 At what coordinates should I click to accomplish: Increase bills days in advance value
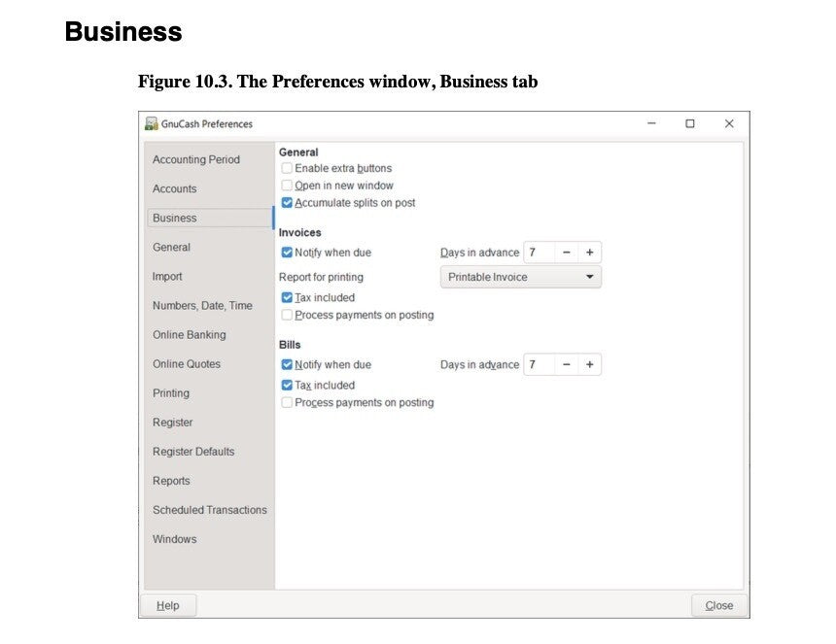coord(589,364)
